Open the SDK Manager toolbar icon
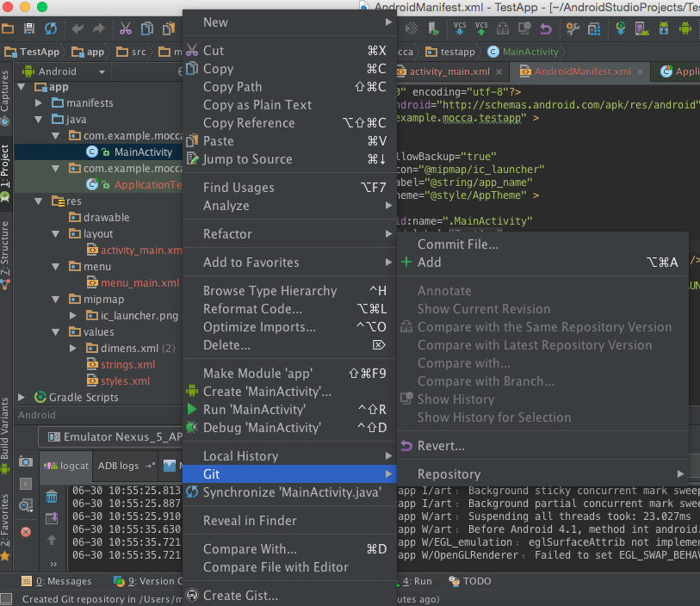Viewport: 700px width, 606px height. click(664, 29)
